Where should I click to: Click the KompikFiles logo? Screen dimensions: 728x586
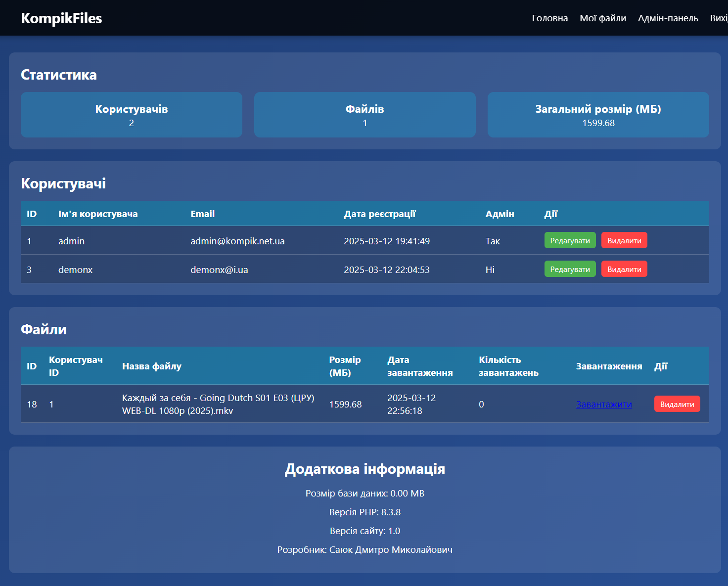pos(61,18)
